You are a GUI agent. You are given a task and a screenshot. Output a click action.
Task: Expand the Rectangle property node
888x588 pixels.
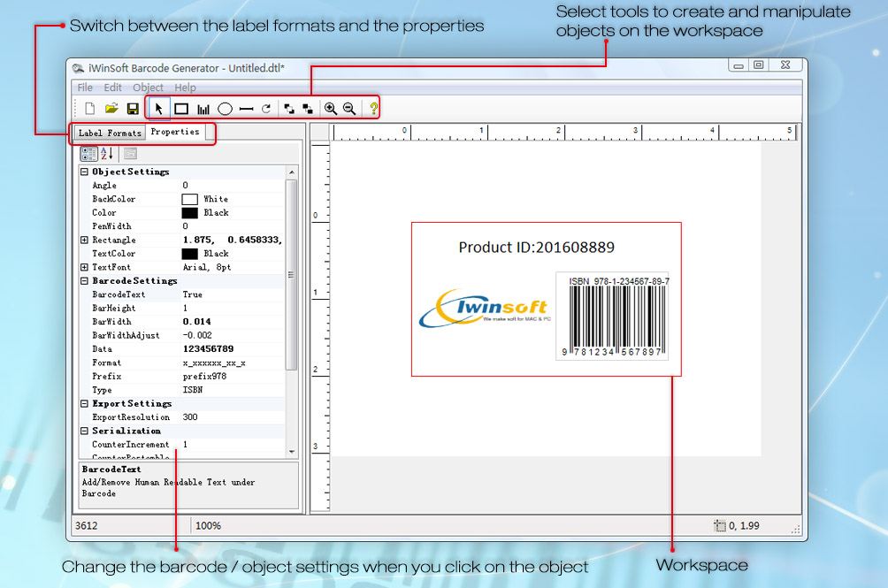(85, 241)
